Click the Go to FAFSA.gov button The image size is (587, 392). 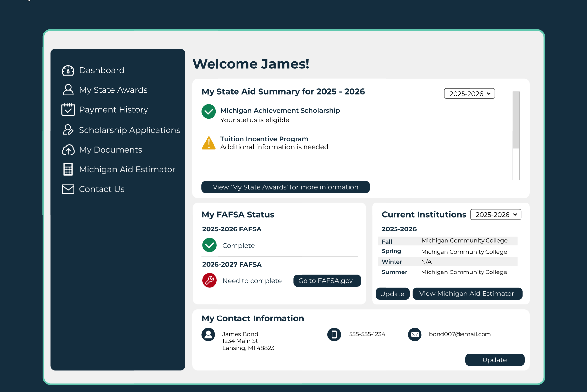click(327, 281)
